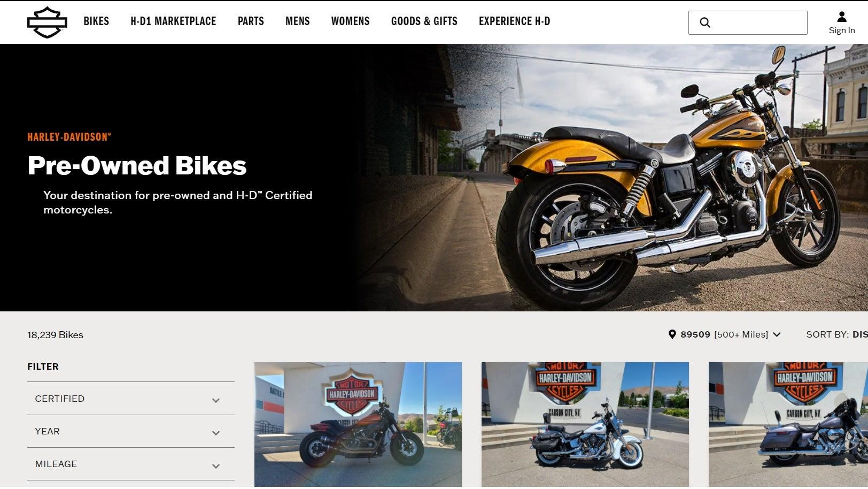Open the WOMENS menu

[x=350, y=21]
